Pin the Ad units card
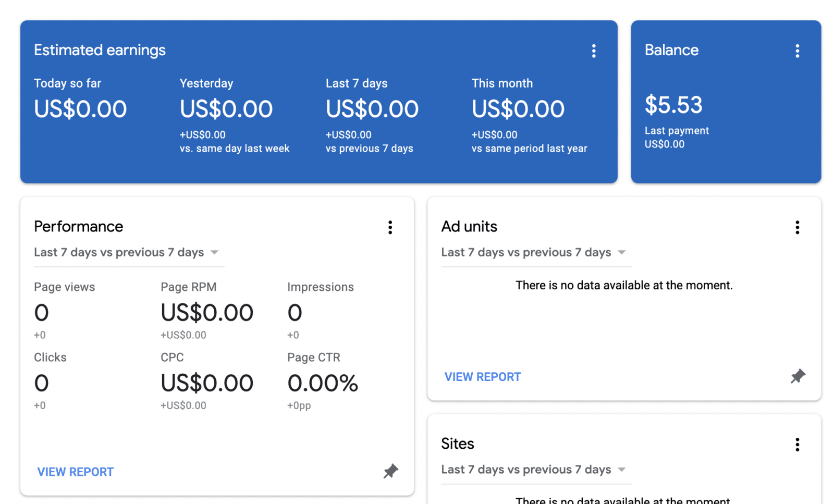The width and height of the screenshot is (834, 504). (x=798, y=376)
